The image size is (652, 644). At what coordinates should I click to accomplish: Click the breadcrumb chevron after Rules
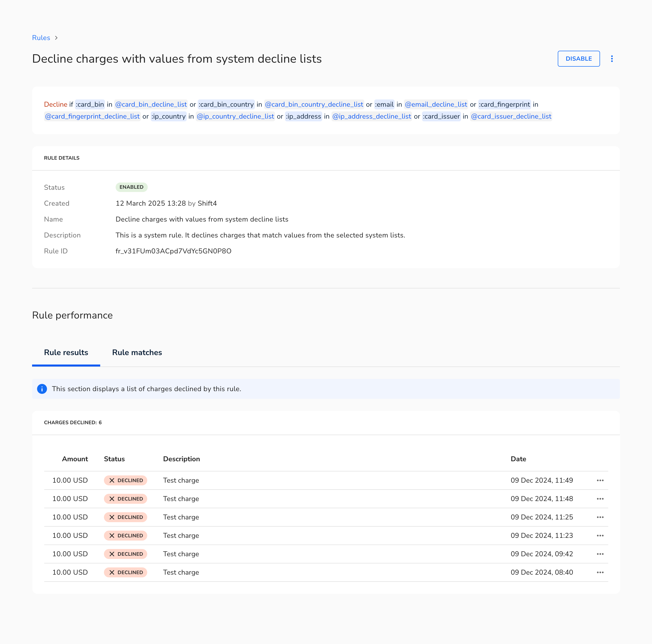pos(56,38)
